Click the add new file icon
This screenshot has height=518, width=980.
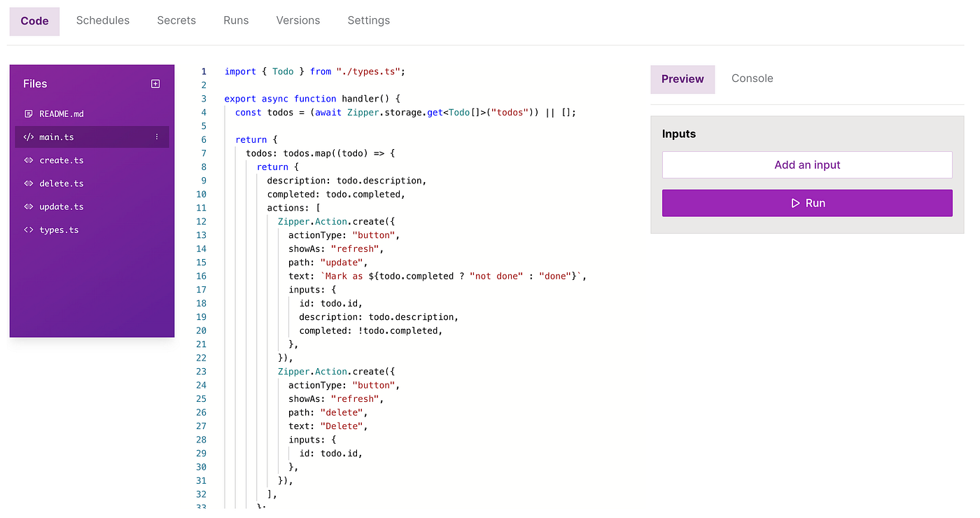(155, 84)
